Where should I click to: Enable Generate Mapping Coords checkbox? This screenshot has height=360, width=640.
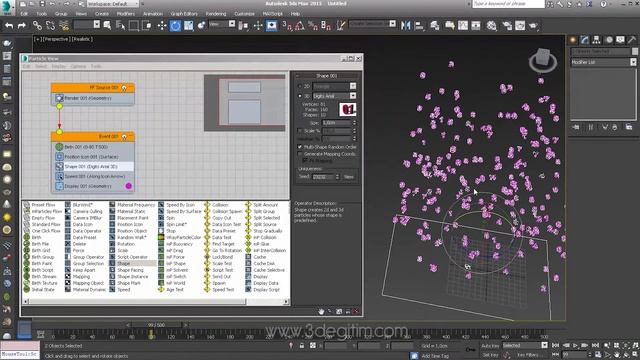coord(300,154)
